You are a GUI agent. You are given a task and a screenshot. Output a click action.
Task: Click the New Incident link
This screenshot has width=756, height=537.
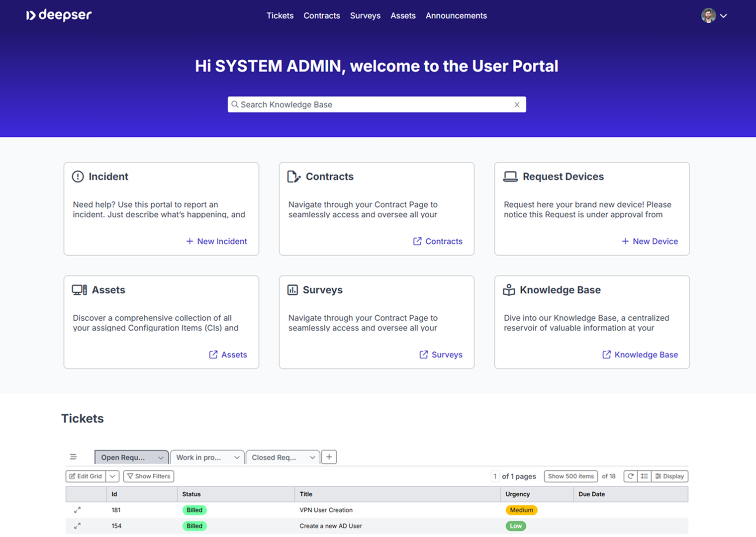pos(216,241)
